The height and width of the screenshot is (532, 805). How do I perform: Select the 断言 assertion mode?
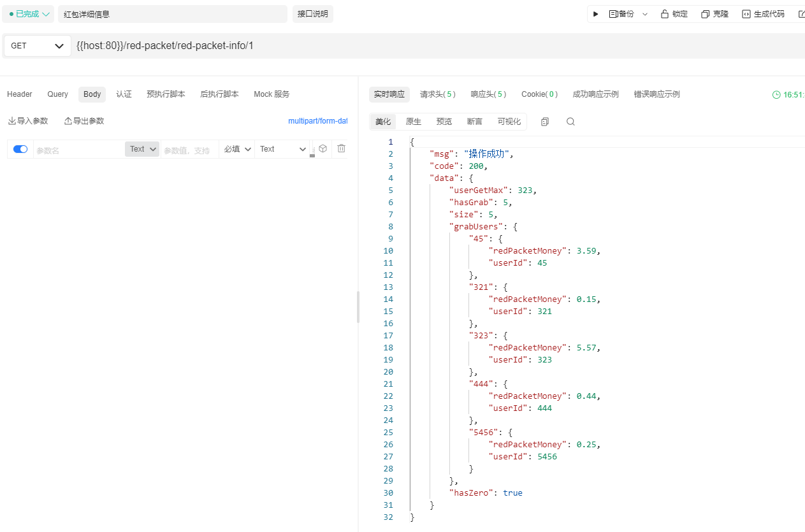click(x=475, y=122)
